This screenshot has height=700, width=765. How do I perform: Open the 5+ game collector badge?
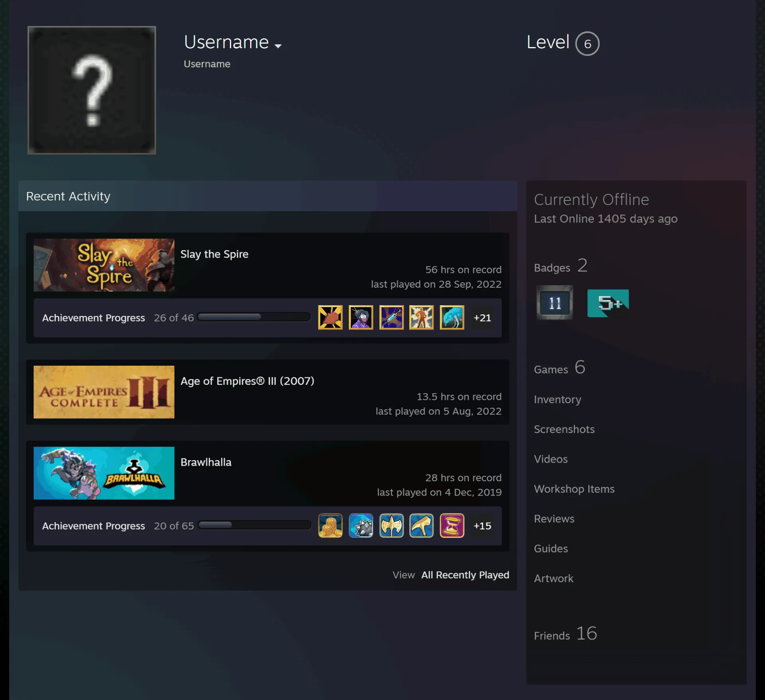(x=608, y=303)
